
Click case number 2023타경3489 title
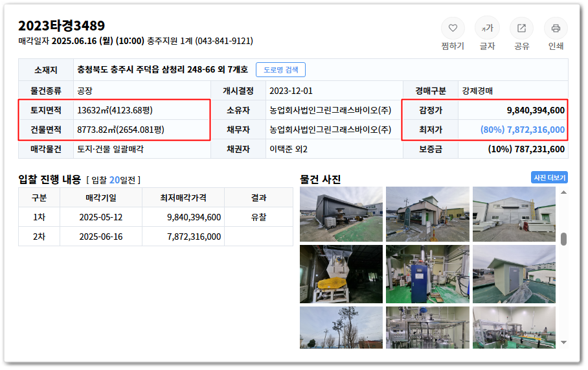62,25
